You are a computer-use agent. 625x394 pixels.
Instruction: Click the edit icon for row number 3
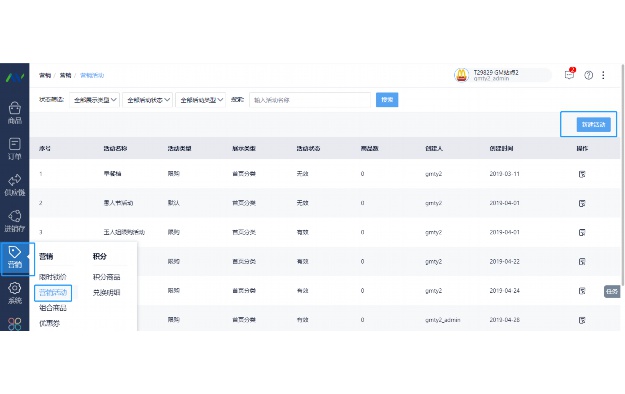tap(582, 232)
